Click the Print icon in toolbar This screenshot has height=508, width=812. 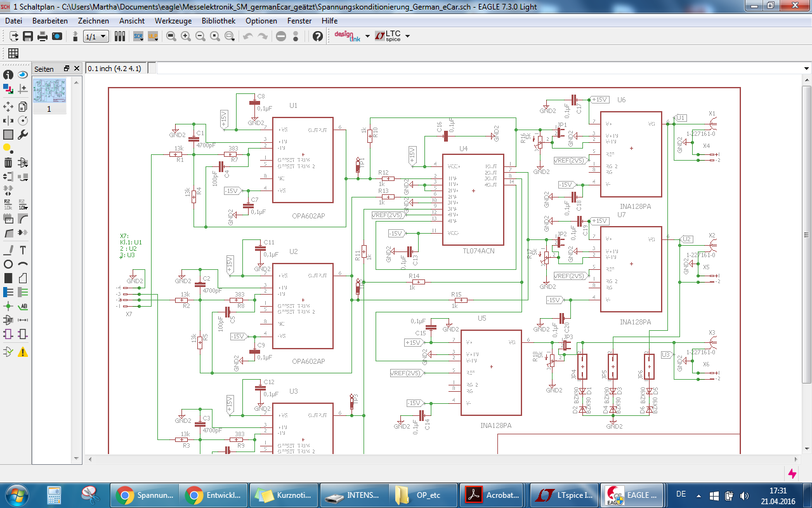pyautogui.click(x=43, y=36)
